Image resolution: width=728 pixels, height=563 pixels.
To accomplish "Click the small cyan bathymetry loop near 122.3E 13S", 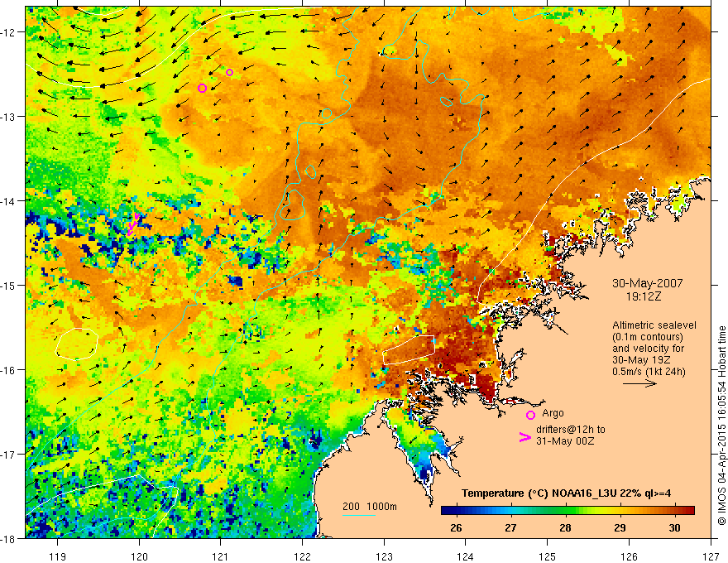I will click(327, 113).
